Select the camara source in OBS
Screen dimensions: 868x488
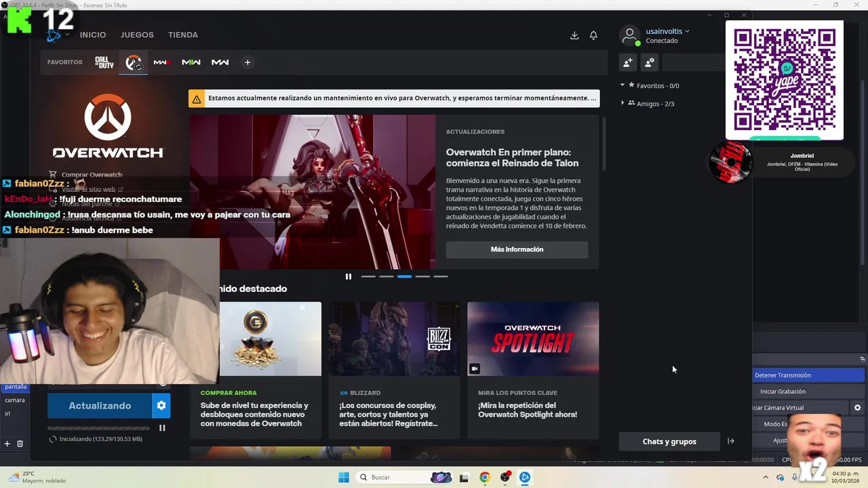[15, 400]
